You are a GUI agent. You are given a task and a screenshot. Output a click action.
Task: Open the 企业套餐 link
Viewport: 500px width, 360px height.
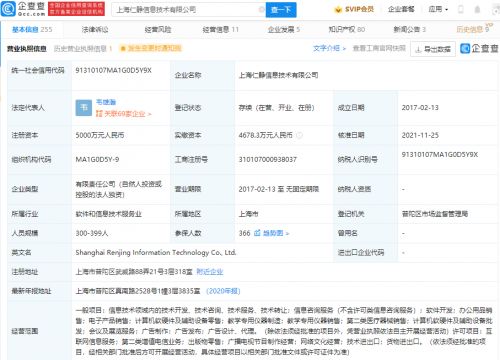[x=401, y=9]
